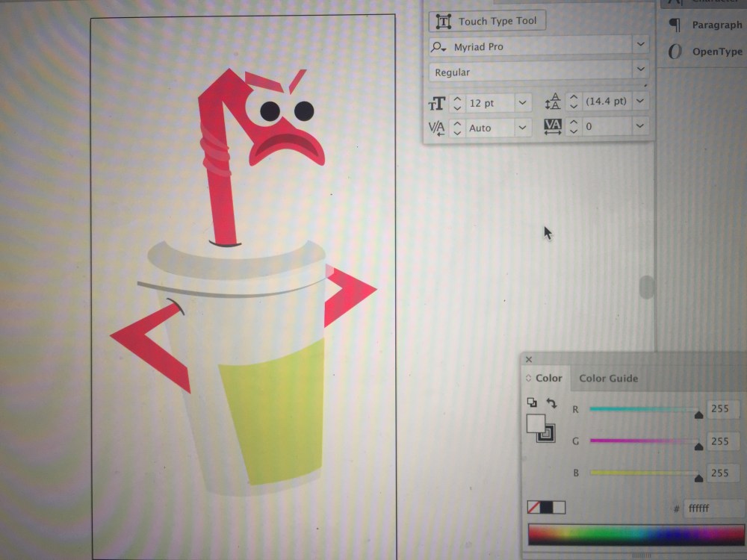Click the Default Fill and Stroke icon
The image size is (747, 560).
(x=532, y=402)
